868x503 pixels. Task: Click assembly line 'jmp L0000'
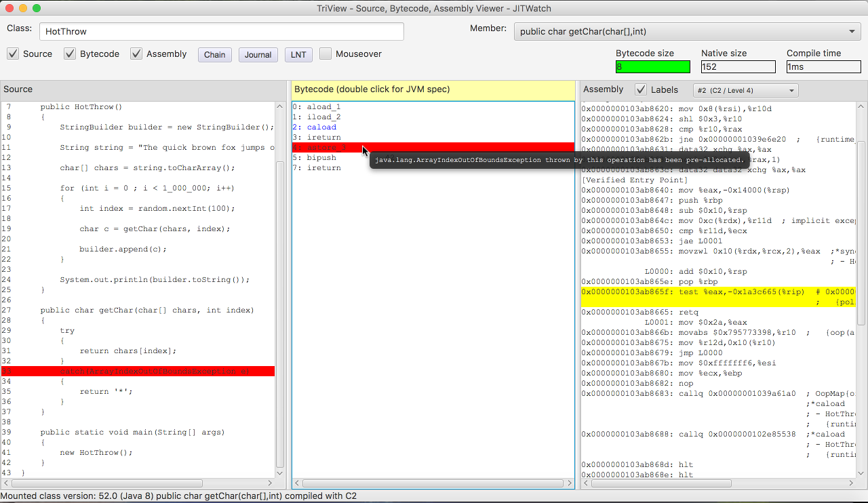click(x=652, y=353)
